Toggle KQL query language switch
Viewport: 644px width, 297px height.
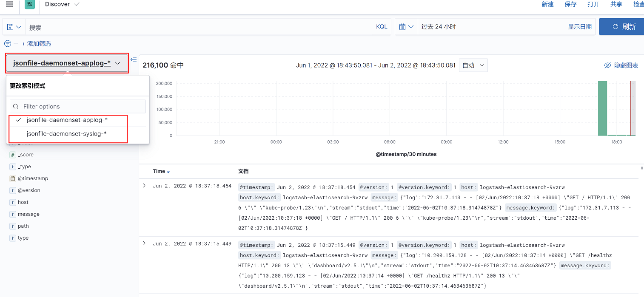click(x=382, y=27)
